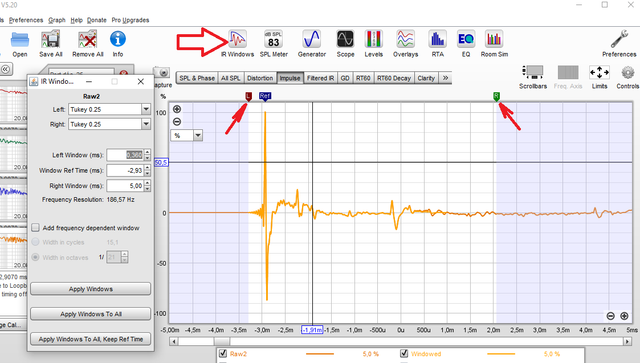This screenshot has width=640, height=363.
Task: Zoom in horizontal axis plus icon
Action: tap(624, 316)
